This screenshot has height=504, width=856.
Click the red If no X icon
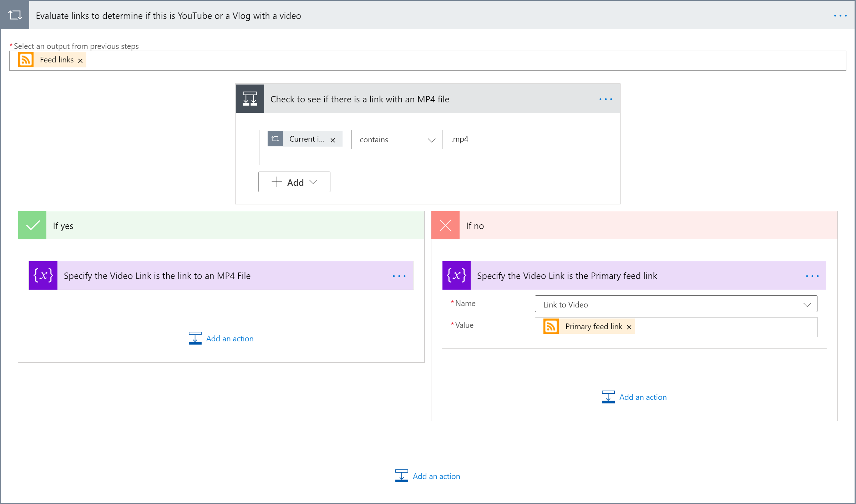pyautogui.click(x=445, y=225)
